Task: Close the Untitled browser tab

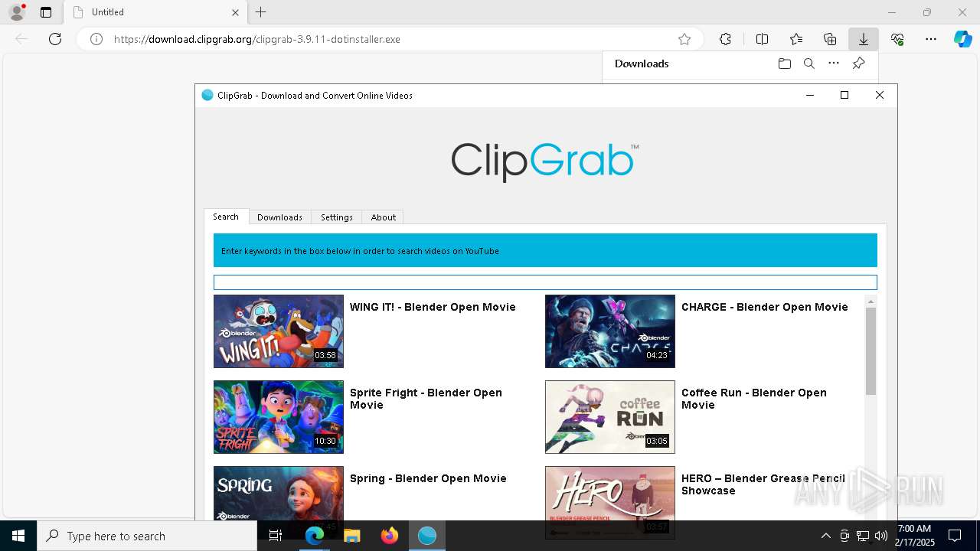Action: point(235,12)
